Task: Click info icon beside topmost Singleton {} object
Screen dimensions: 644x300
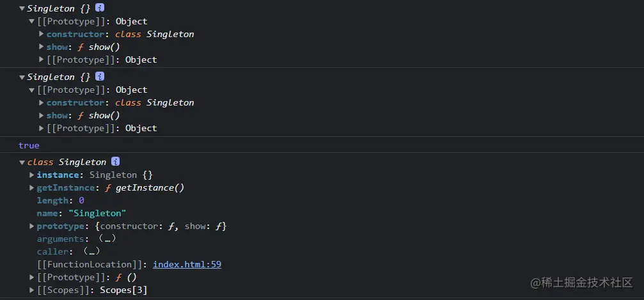Action: pos(100,8)
